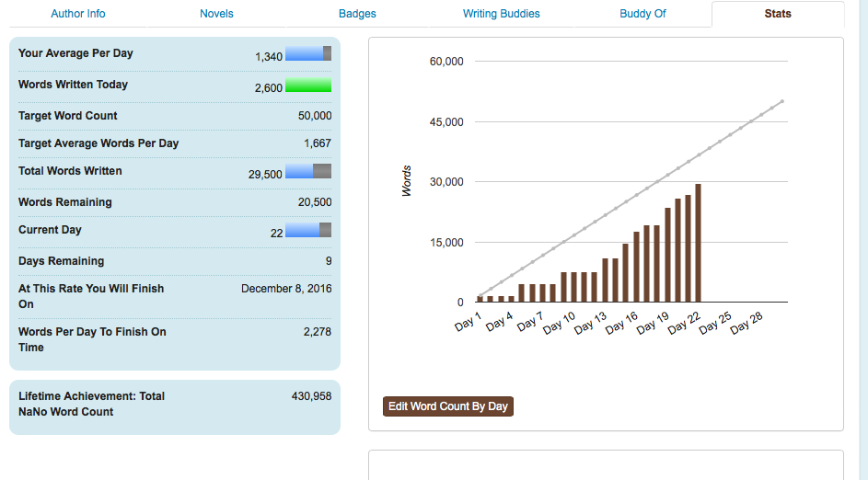
Task: Click the Day 1 label on the chart axis
Action: point(469,323)
